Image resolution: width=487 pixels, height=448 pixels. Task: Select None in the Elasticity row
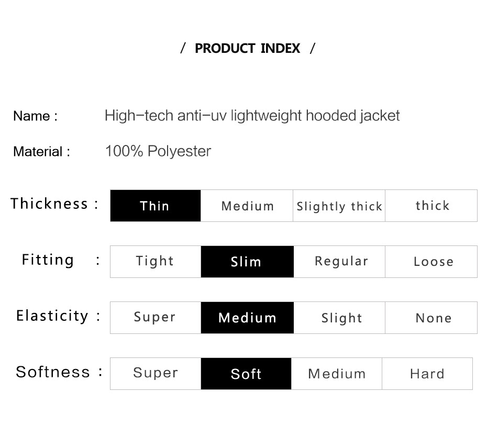[x=431, y=317]
